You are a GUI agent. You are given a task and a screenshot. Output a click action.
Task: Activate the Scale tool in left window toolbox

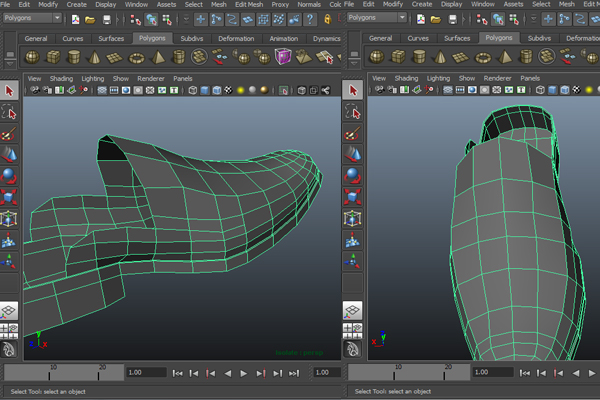(x=9, y=197)
